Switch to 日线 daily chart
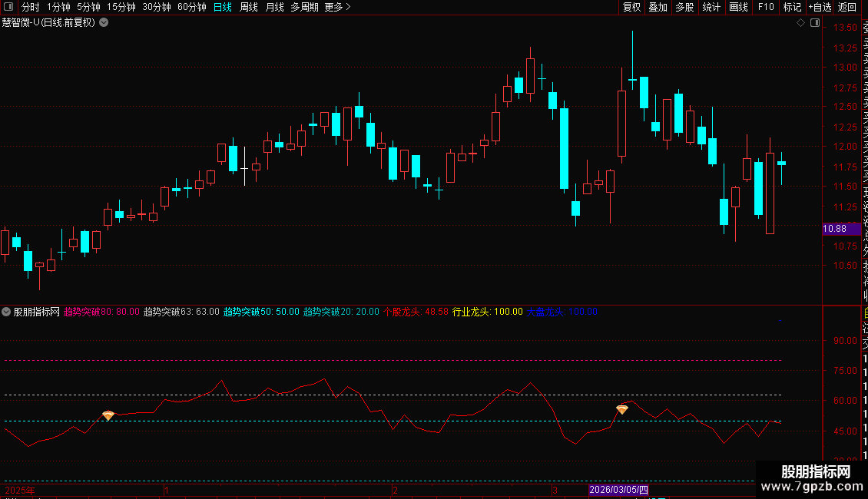 point(223,7)
